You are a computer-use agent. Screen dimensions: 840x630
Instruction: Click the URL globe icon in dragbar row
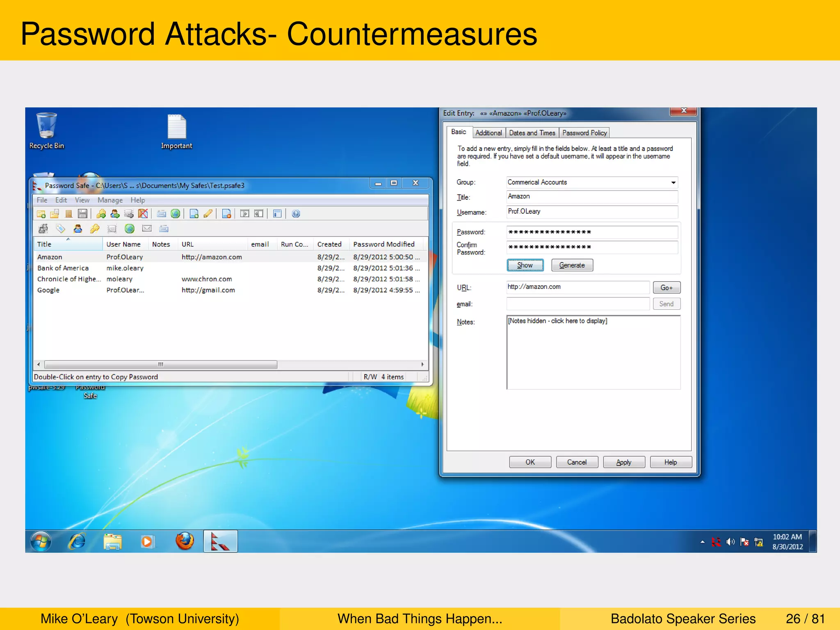pyautogui.click(x=130, y=229)
